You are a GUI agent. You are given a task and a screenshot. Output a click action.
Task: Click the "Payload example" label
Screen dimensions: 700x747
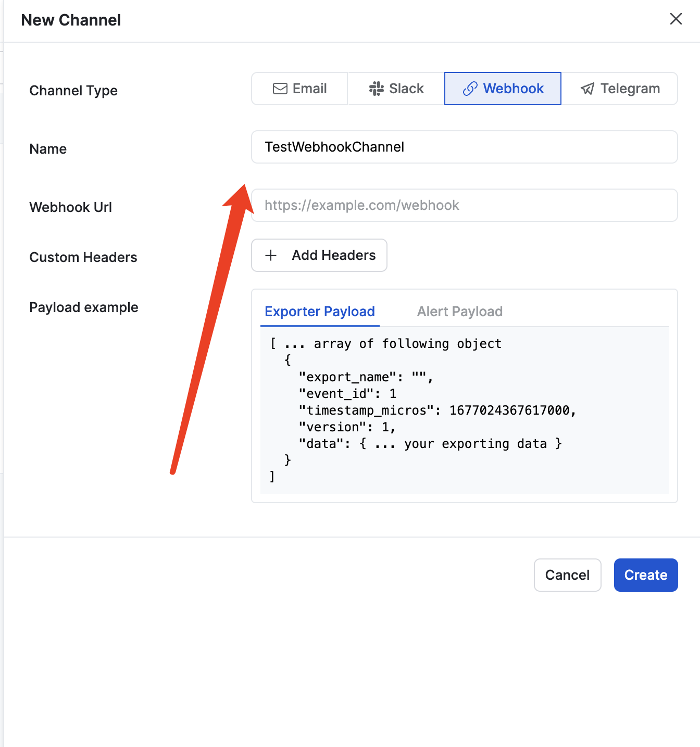pyautogui.click(x=84, y=307)
